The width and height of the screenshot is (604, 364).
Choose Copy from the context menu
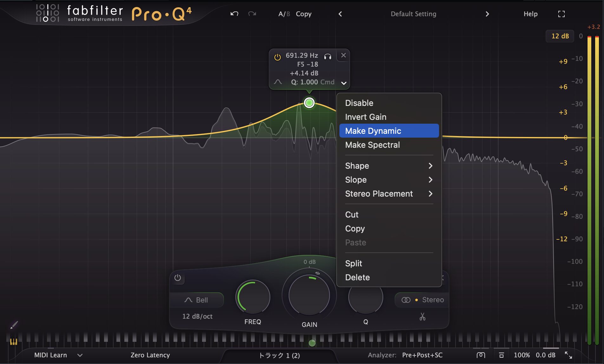pyautogui.click(x=389, y=229)
